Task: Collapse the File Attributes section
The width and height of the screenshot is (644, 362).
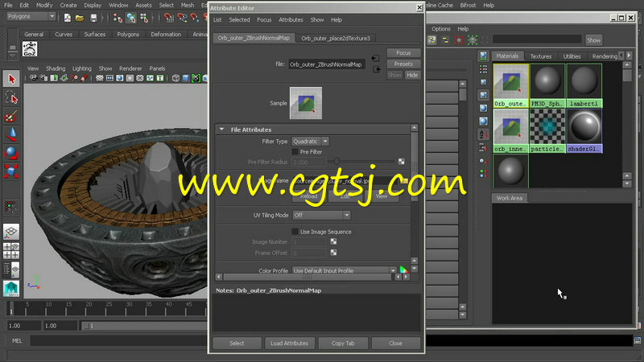Action: (222, 130)
